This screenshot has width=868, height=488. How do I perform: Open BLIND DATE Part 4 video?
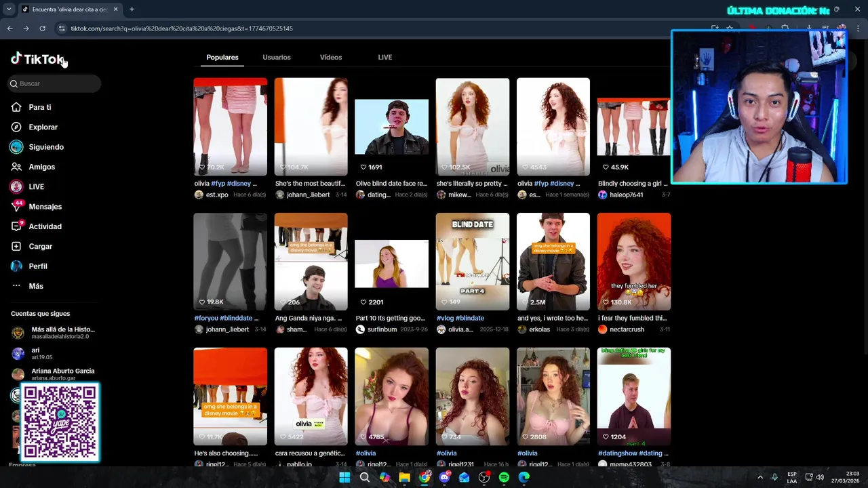(x=473, y=262)
